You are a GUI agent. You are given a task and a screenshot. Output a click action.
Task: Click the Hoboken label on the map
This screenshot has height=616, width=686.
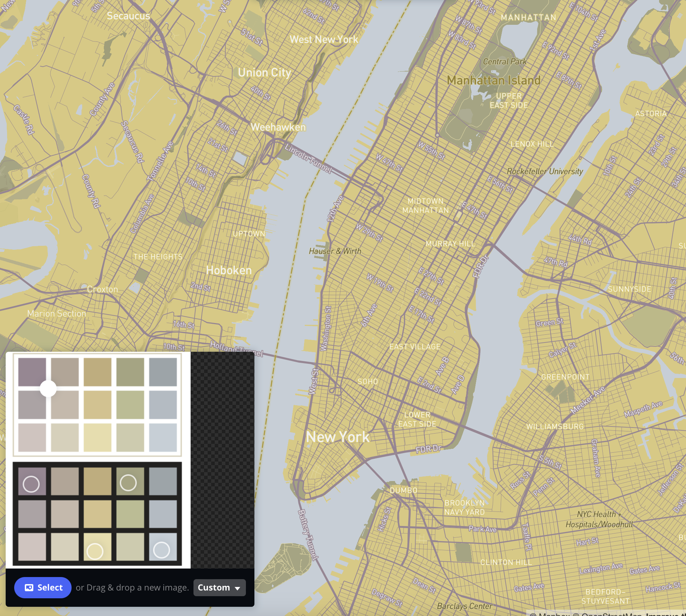228,270
